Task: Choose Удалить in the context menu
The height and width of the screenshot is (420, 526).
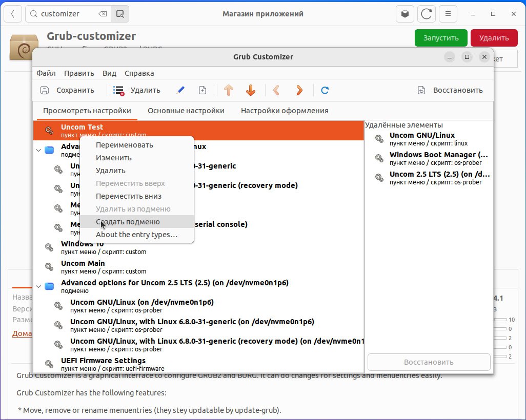Action: click(x=137, y=171)
